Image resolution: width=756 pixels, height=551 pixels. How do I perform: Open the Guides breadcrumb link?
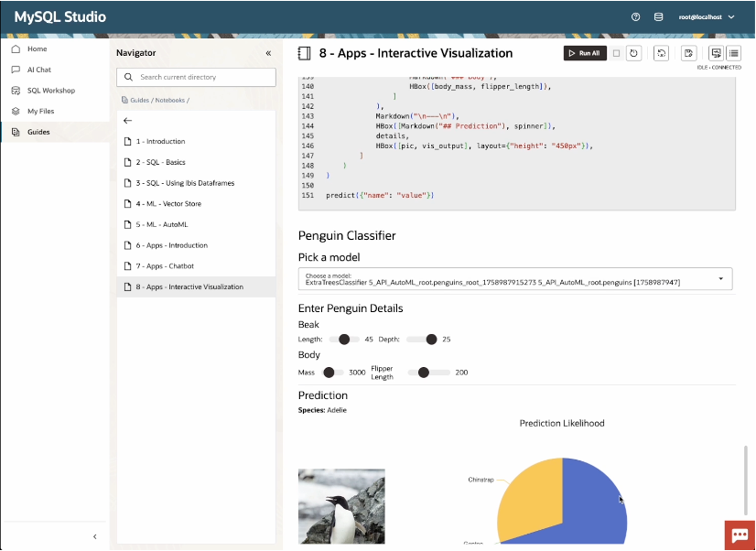click(139, 101)
